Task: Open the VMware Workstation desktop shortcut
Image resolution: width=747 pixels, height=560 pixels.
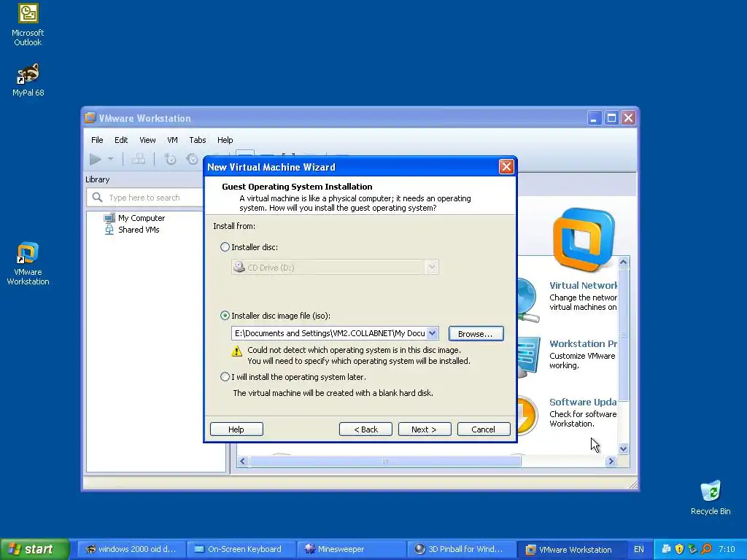Action: pyautogui.click(x=28, y=264)
